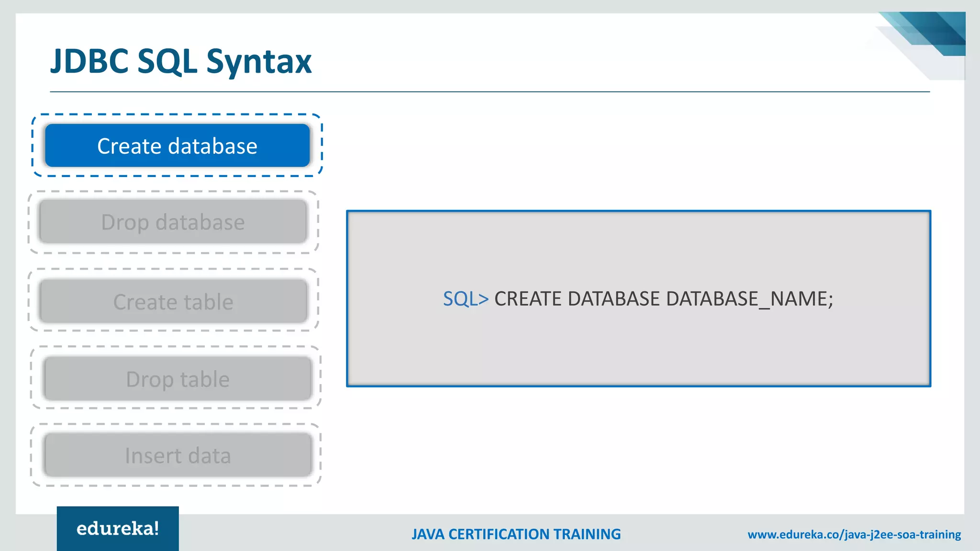Click the JAVA CERTIFICATION TRAINING footer text
980x551 pixels.
516,534
